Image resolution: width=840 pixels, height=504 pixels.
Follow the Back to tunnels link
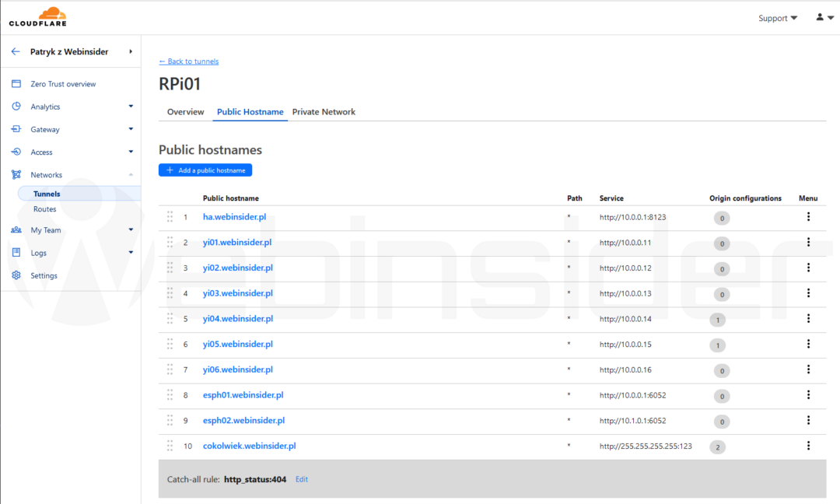click(189, 61)
